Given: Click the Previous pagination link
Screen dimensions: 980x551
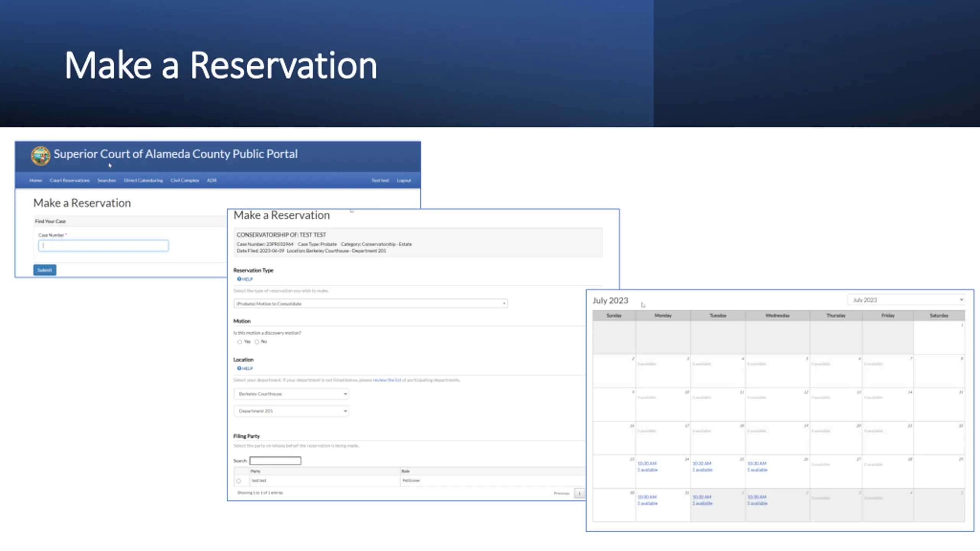Looking at the screenshot, I should (x=562, y=493).
